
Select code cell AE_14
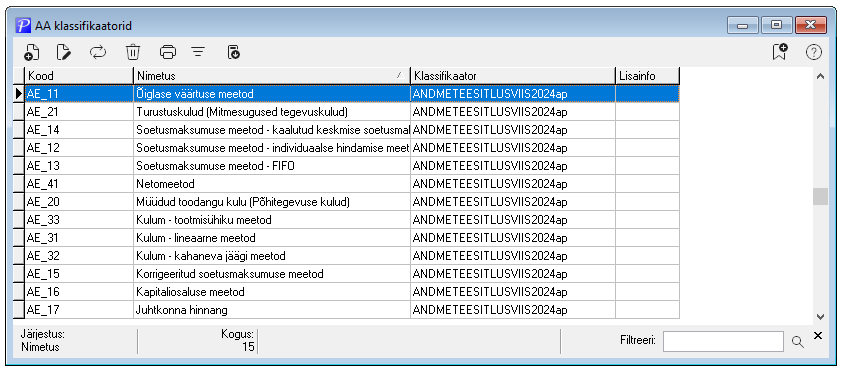tap(79, 130)
